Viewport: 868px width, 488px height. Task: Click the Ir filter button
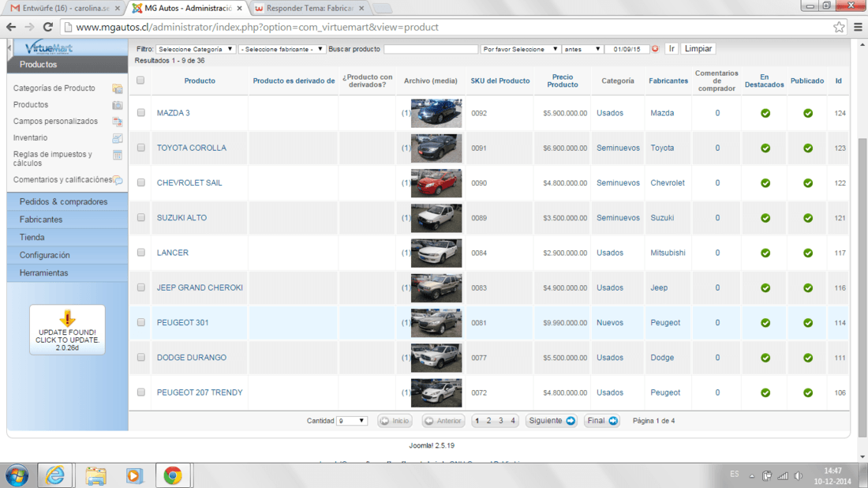click(x=672, y=49)
